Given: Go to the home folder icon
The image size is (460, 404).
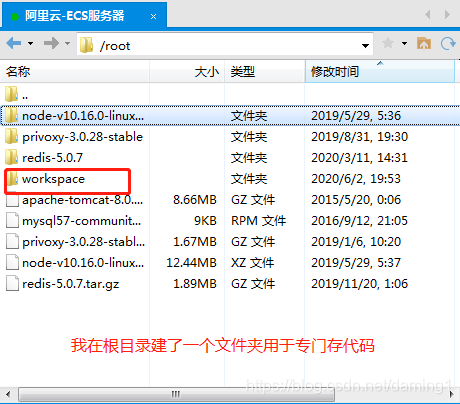Looking at the screenshot, I should click(x=424, y=43).
